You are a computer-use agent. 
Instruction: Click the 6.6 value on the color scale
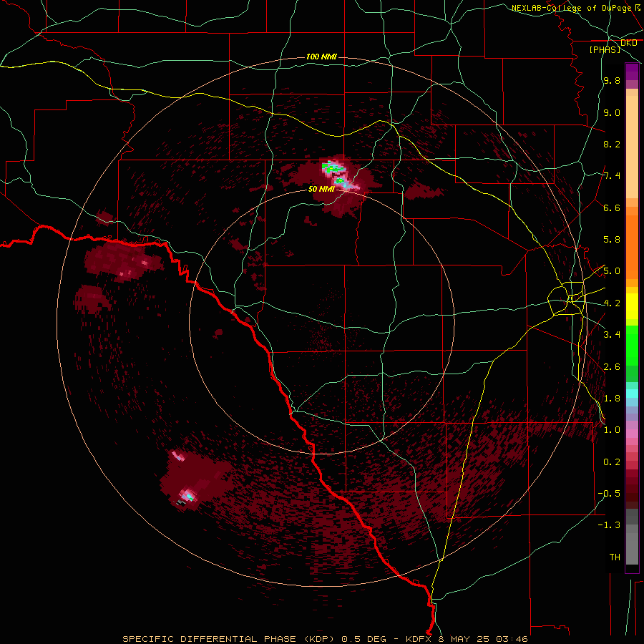612,208
